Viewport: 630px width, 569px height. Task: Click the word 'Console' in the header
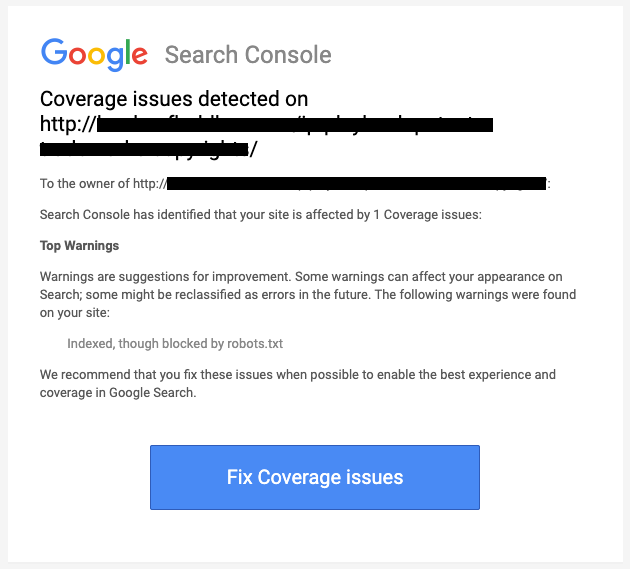click(288, 55)
